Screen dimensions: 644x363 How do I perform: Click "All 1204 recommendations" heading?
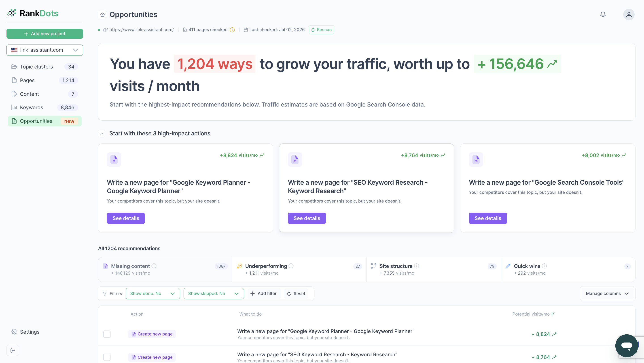[129, 248]
